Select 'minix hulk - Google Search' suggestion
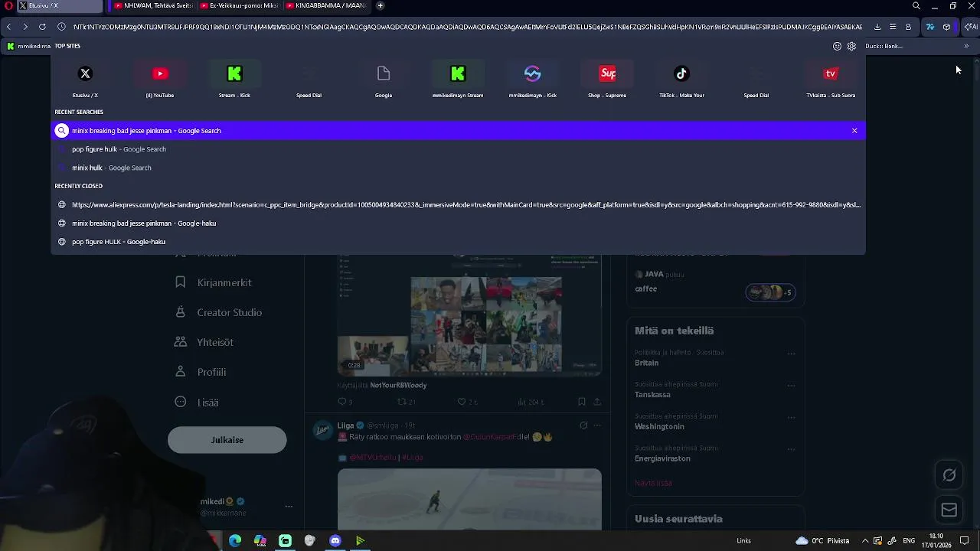Image resolution: width=980 pixels, height=551 pixels. [458, 168]
